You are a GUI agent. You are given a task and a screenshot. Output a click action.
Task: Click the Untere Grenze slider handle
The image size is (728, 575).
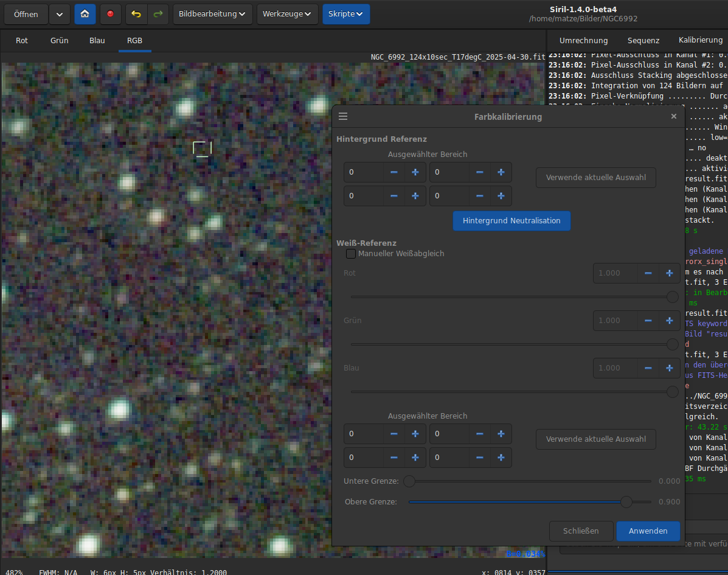point(409,481)
